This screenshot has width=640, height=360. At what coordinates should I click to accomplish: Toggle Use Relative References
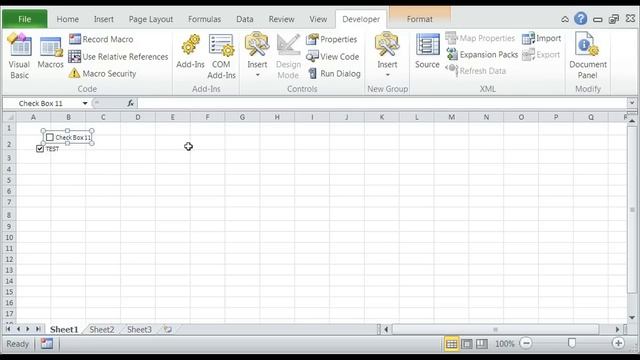coord(118,56)
